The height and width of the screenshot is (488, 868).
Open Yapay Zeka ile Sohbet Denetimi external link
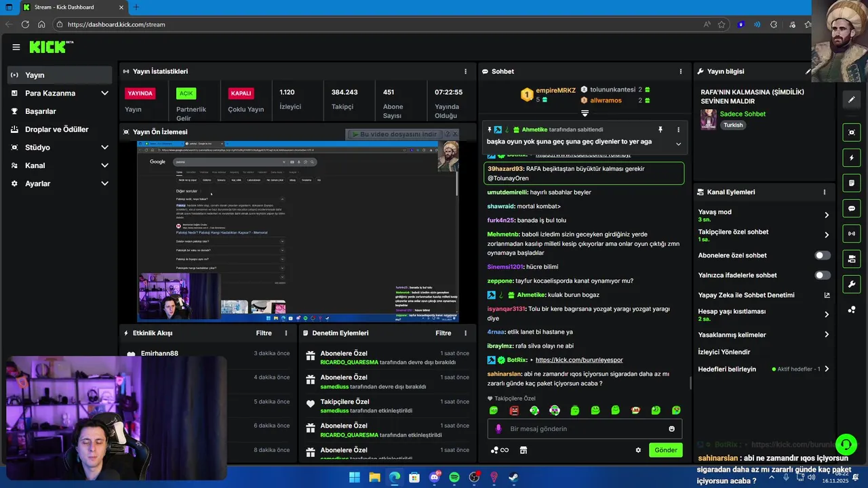click(x=827, y=295)
